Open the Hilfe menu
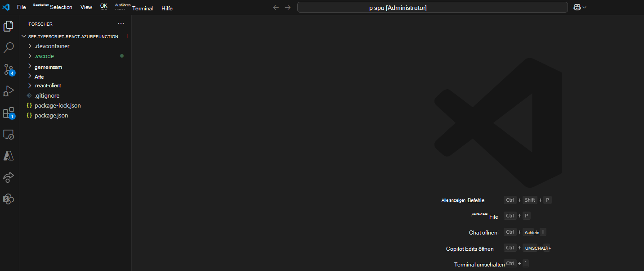The width and height of the screenshot is (644, 271). (x=167, y=8)
